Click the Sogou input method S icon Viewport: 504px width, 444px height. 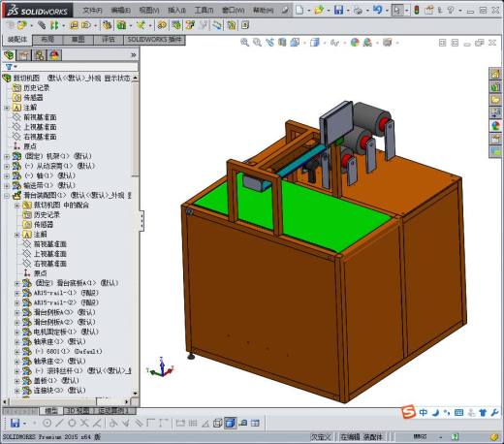pyautogui.click(x=408, y=412)
